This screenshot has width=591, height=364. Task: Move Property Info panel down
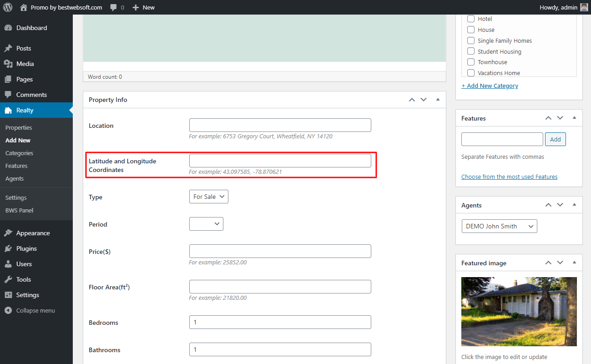[x=424, y=100]
